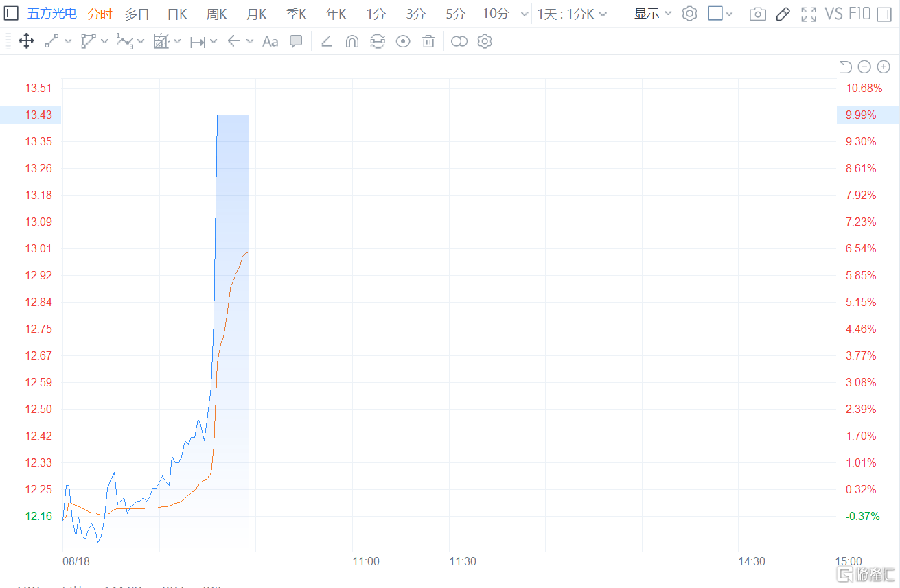Select the line segment drawing tool
Image resolution: width=900 pixels, height=588 pixels.
point(51,42)
